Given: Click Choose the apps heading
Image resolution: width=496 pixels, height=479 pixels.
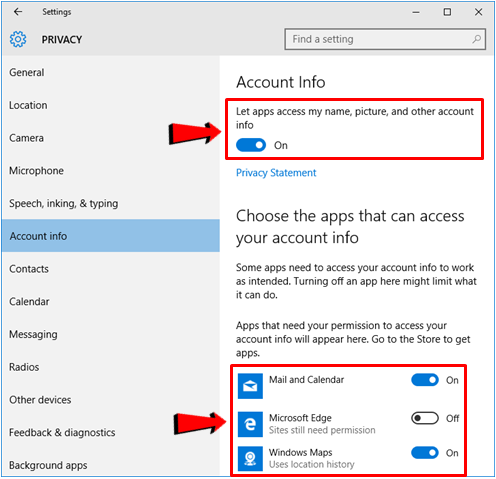Looking at the screenshot, I should (350, 227).
